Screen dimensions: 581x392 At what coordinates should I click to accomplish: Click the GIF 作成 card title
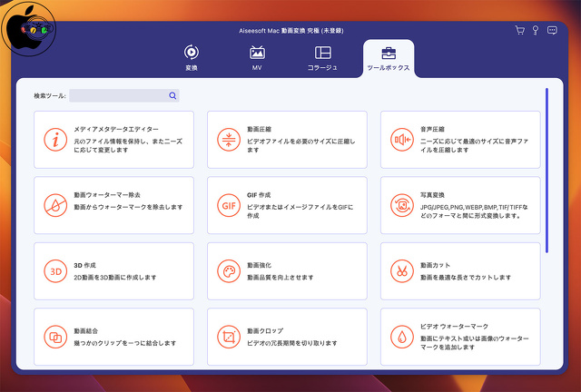coord(259,195)
